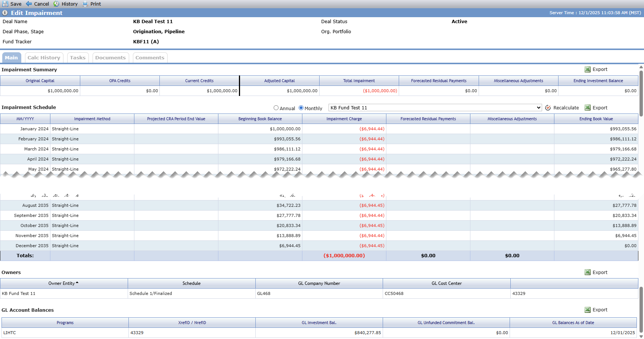Viewport: 644px width, 339px height.
Task: Click the Recalculate link text
Action: point(566,108)
